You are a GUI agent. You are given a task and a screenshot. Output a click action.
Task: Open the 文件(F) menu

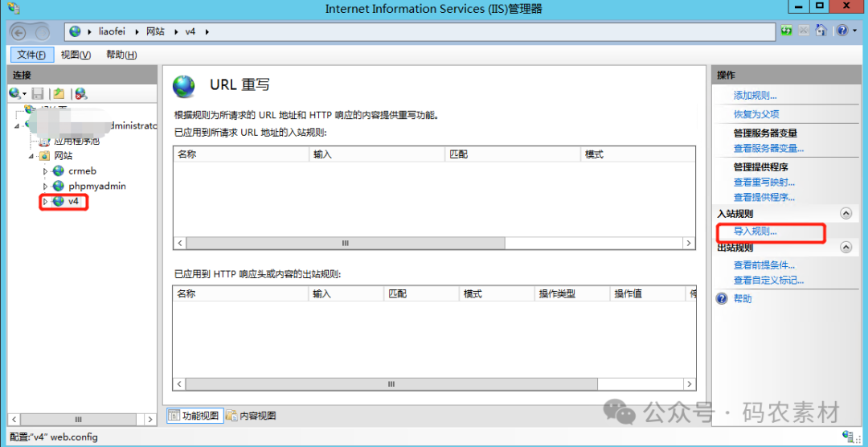pos(32,55)
